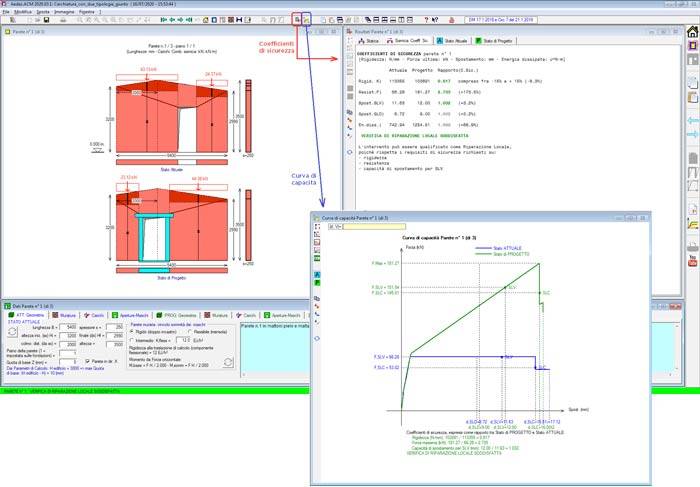The image size is (700, 487).
Task: Select Flessibile (mensola) radio button
Action: 190,332
